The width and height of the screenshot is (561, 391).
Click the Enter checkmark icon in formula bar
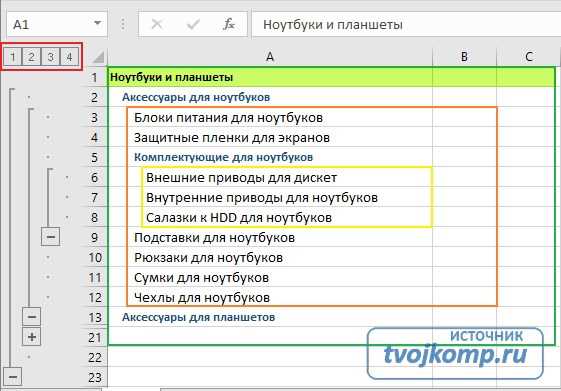(193, 24)
